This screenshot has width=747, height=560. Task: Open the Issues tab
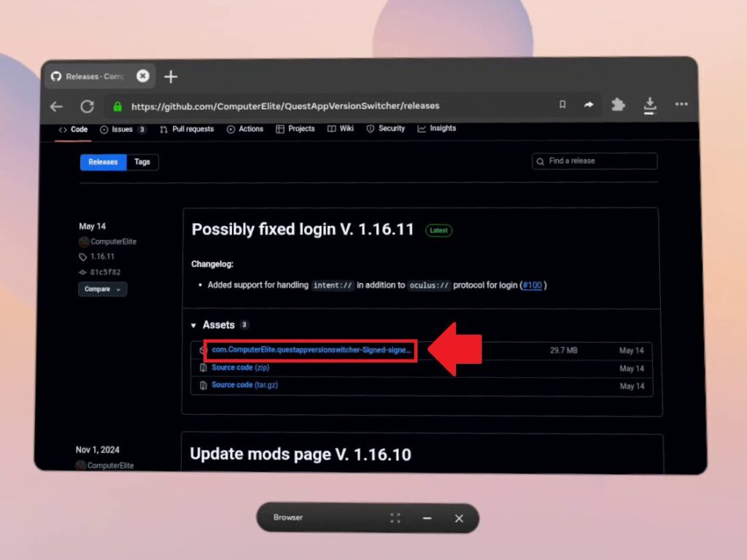(123, 129)
